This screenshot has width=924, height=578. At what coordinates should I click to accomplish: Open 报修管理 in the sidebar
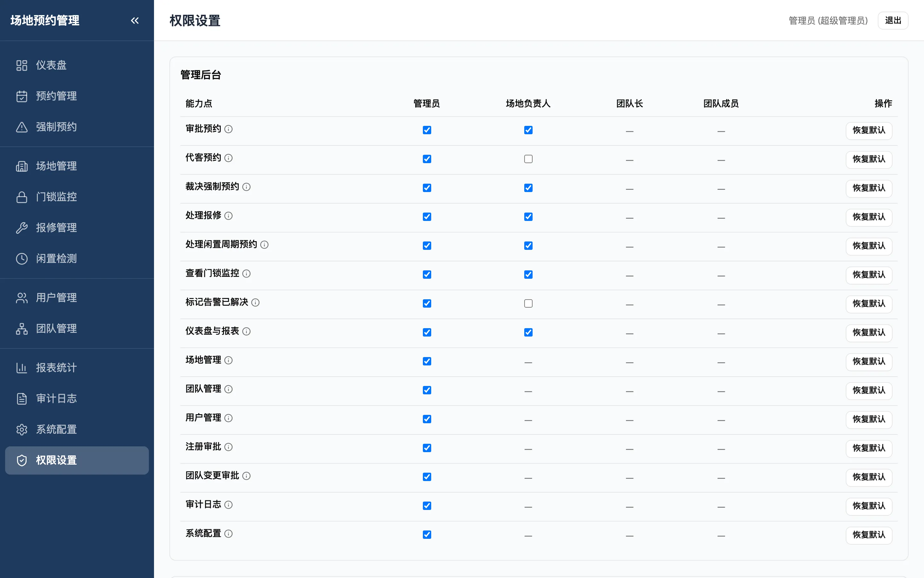77,228
